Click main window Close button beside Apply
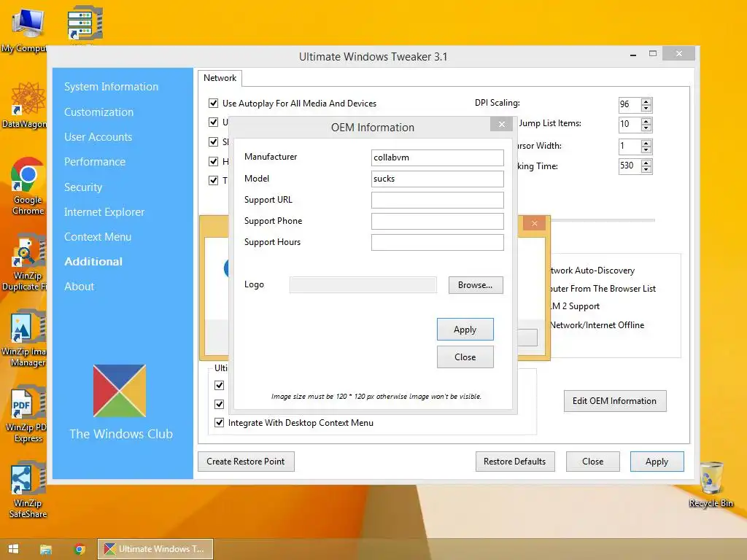The width and height of the screenshot is (747, 560). coord(592,462)
